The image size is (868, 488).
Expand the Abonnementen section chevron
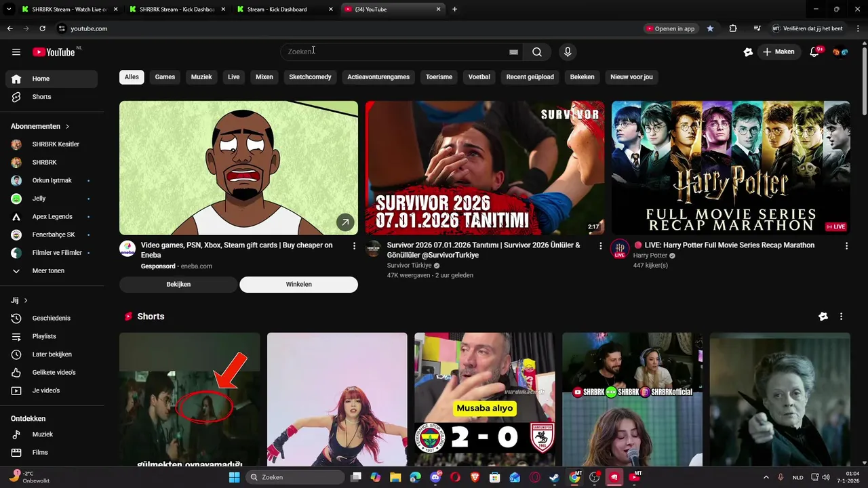[x=67, y=127]
